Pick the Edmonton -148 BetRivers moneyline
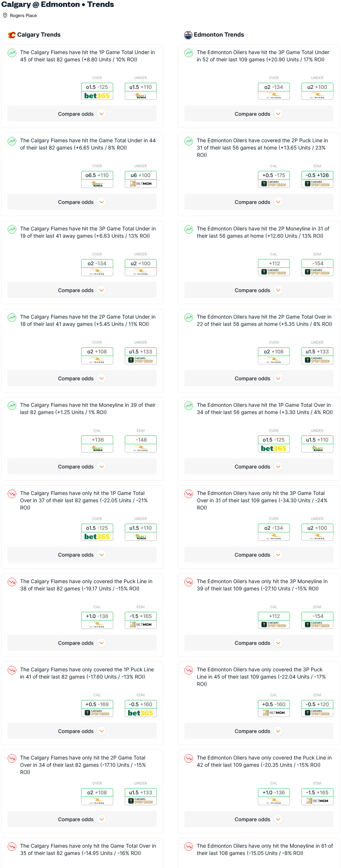Viewport: 341px width, 868px height. 140,444
